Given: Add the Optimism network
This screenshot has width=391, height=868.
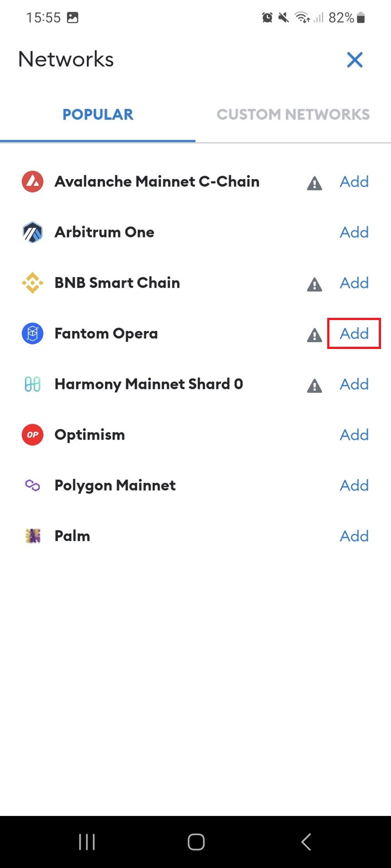Looking at the screenshot, I should click(x=354, y=435).
